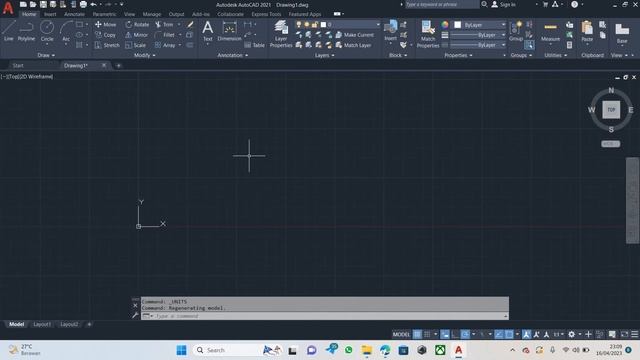
Task: Activate the Move command
Action: tap(105, 24)
